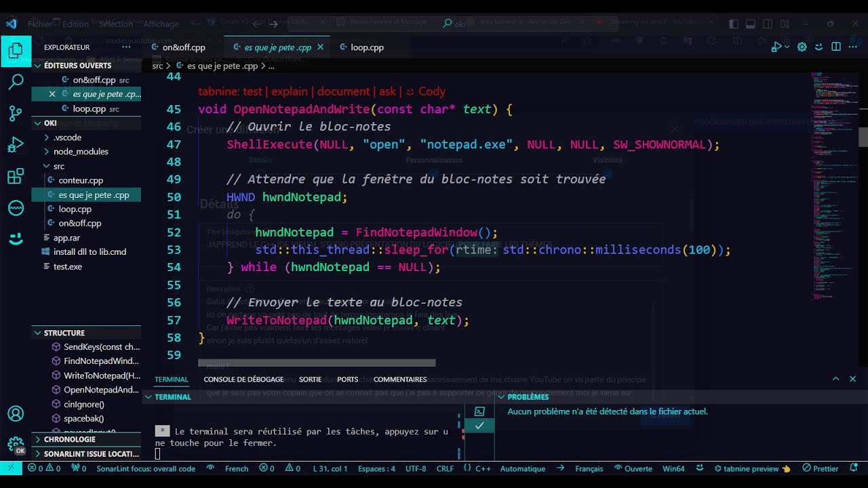Select the SORTIE panel tab
Screen dimensions: 868x488
point(311,380)
